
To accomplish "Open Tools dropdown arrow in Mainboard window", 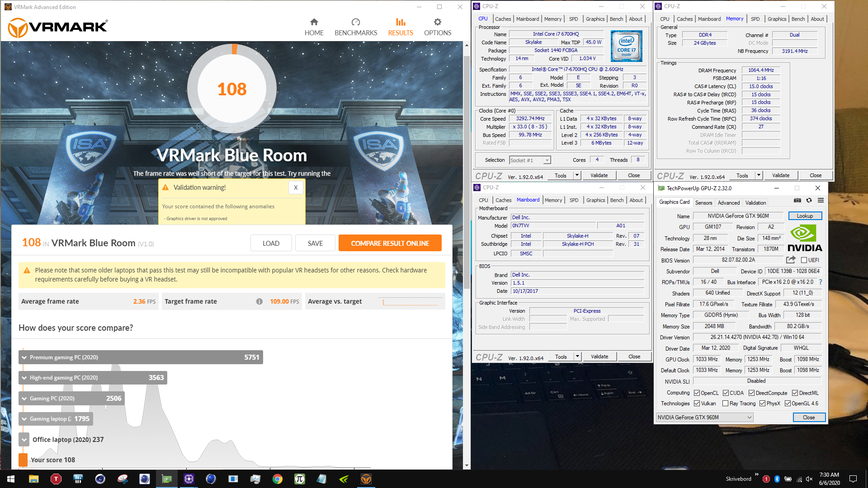I will coord(577,357).
